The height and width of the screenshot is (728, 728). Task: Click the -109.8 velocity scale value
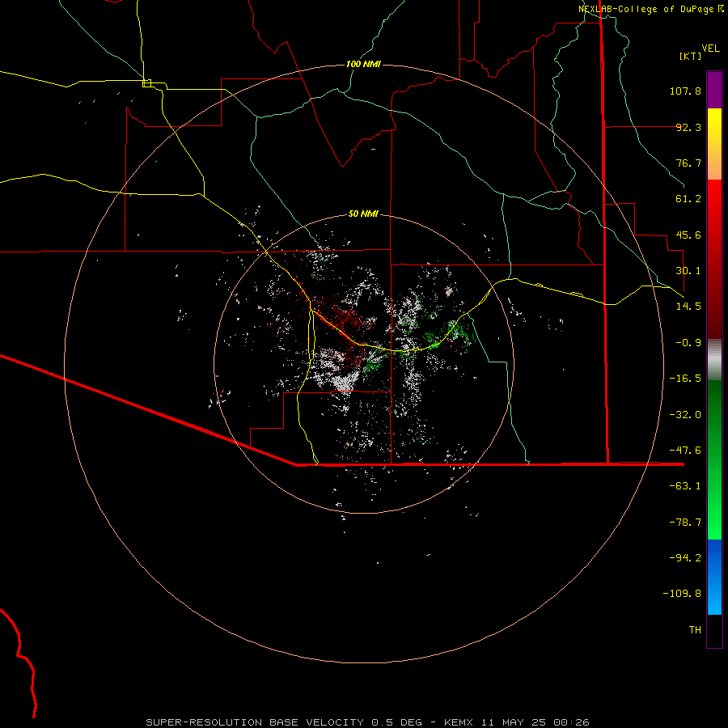point(682,594)
